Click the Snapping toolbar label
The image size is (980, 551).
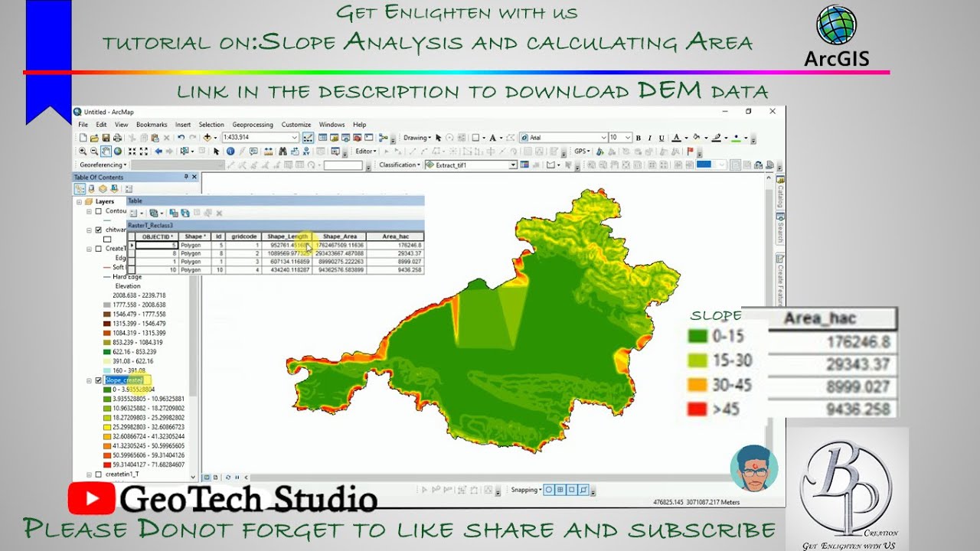525,490
